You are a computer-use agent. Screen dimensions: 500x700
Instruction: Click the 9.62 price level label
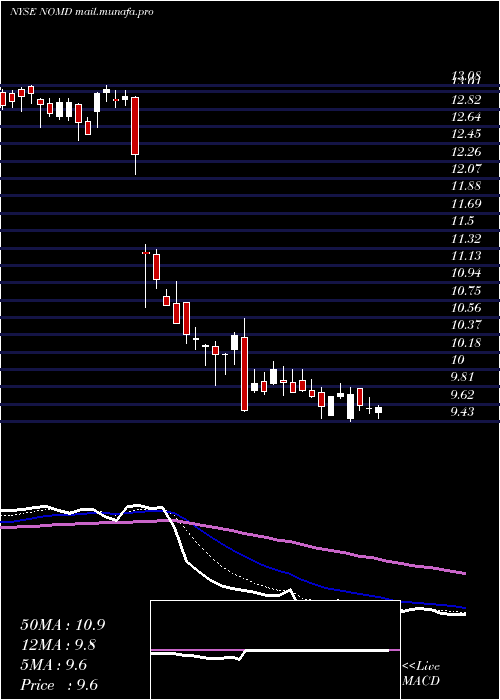click(x=462, y=394)
